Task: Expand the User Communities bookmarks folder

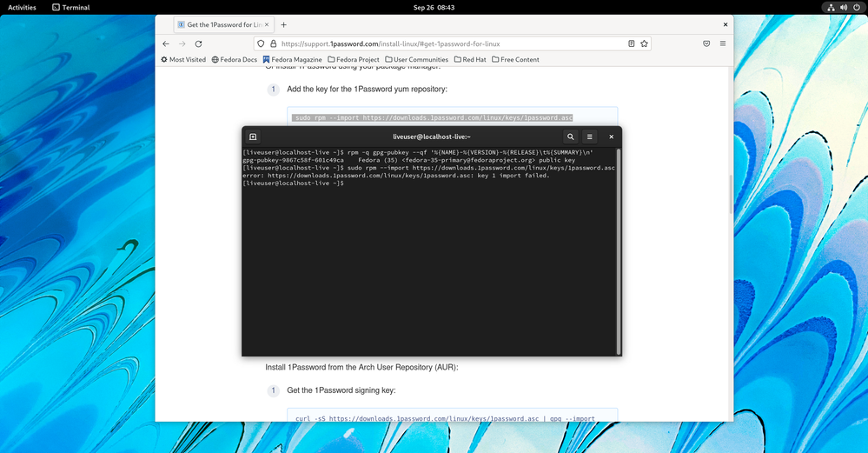Action: point(417,60)
